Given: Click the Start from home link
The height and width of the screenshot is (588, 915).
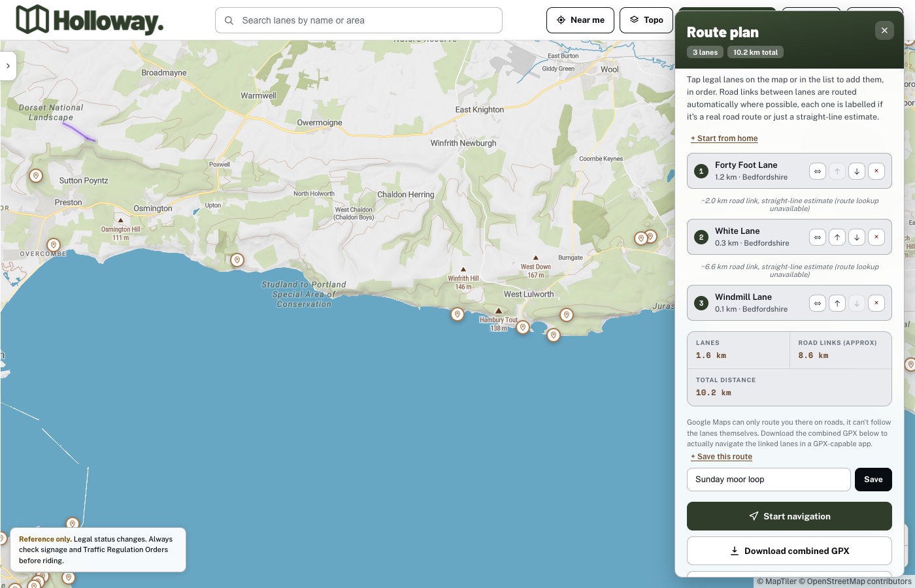Looking at the screenshot, I should [x=724, y=139].
